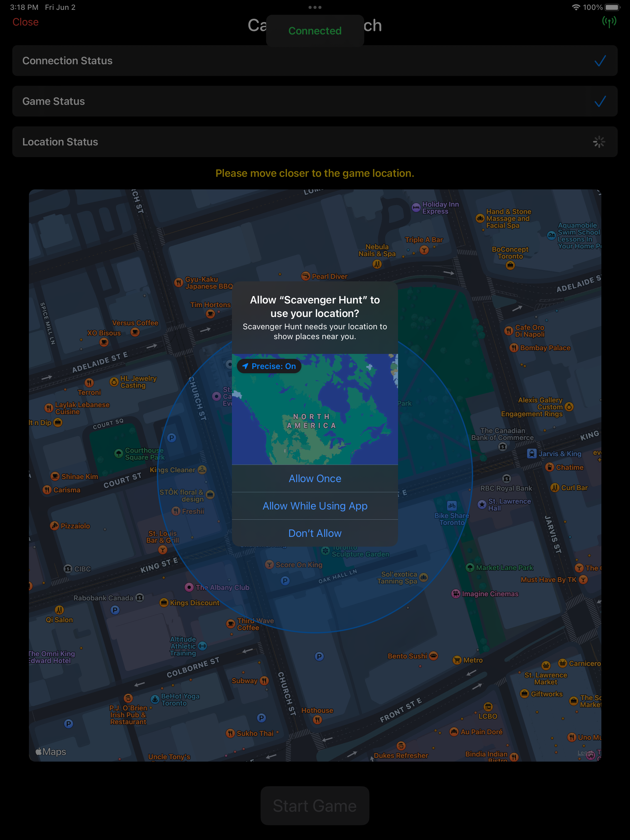Image resolution: width=630 pixels, height=840 pixels.
Task: Choose Allow While Using App
Action: (315, 506)
